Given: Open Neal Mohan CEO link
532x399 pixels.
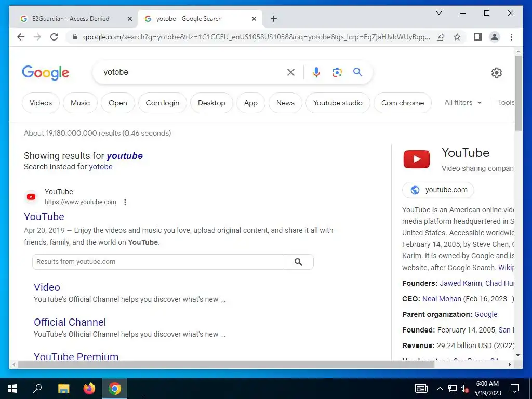Looking at the screenshot, I should coord(442,299).
